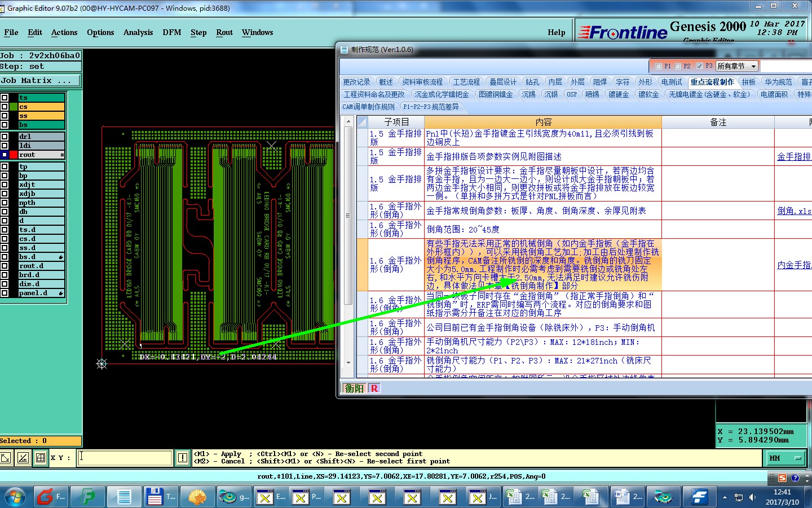The image size is (812, 508).
Task: Click the red R icon in spec window footer
Action: tap(374, 388)
